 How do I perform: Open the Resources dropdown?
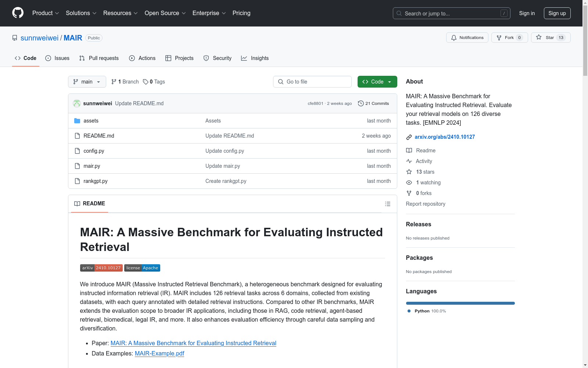(121, 13)
